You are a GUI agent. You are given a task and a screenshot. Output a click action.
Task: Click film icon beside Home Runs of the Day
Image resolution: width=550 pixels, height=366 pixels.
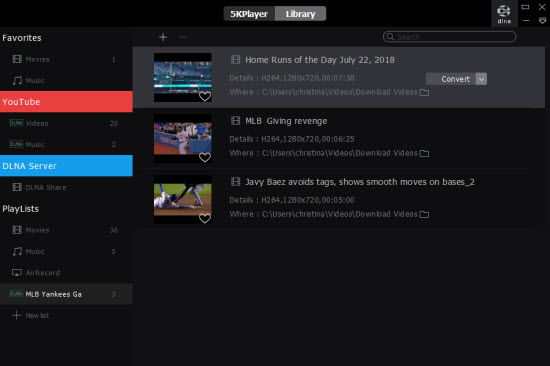coord(235,60)
